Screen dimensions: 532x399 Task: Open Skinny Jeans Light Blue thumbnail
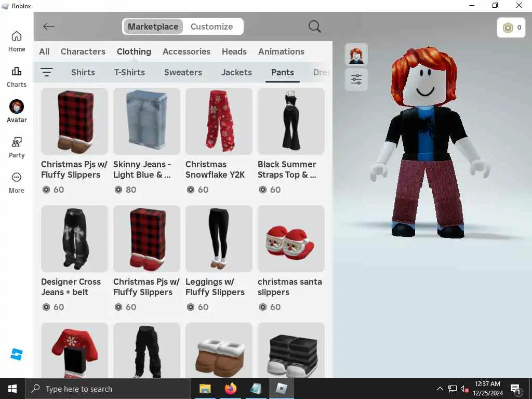coord(147,122)
